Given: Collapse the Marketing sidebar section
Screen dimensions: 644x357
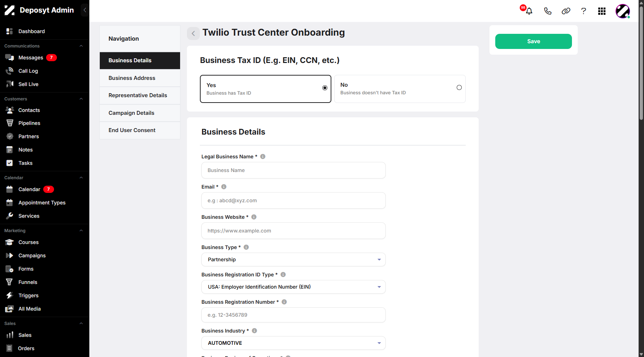Looking at the screenshot, I should (81, 231).
